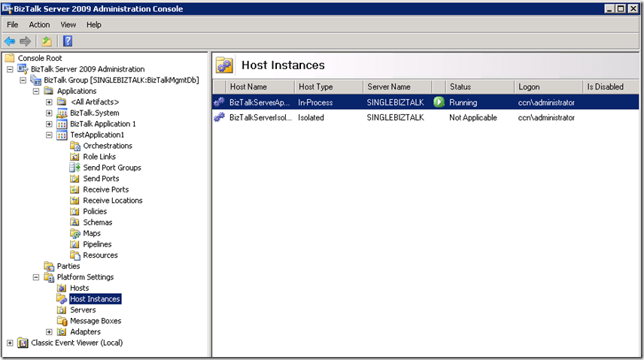Screen dimensions: 644x360
Task: Click the TestApplication1 application icon
Action: point(62,135)
